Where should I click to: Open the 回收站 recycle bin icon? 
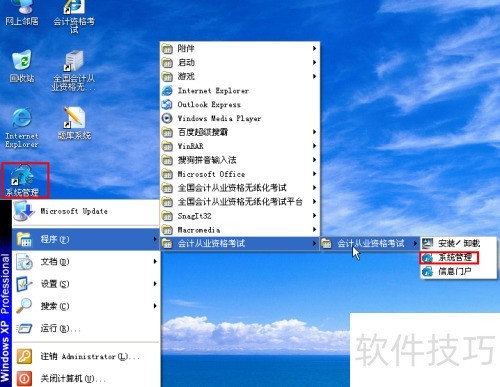click(x=22, y=66)
